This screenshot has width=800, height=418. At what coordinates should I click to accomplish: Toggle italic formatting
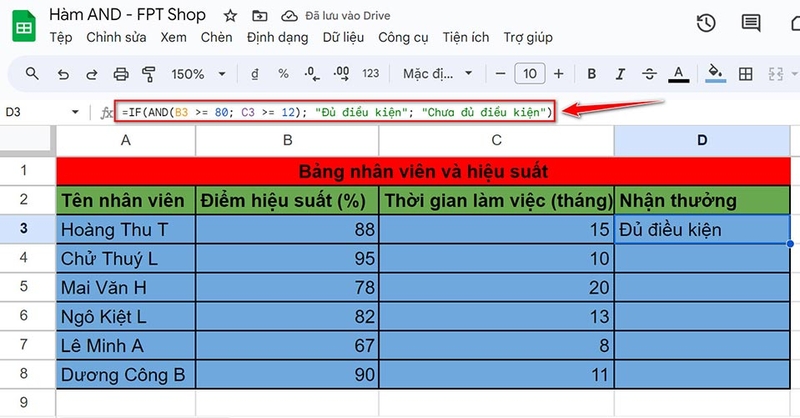(620, 74)
